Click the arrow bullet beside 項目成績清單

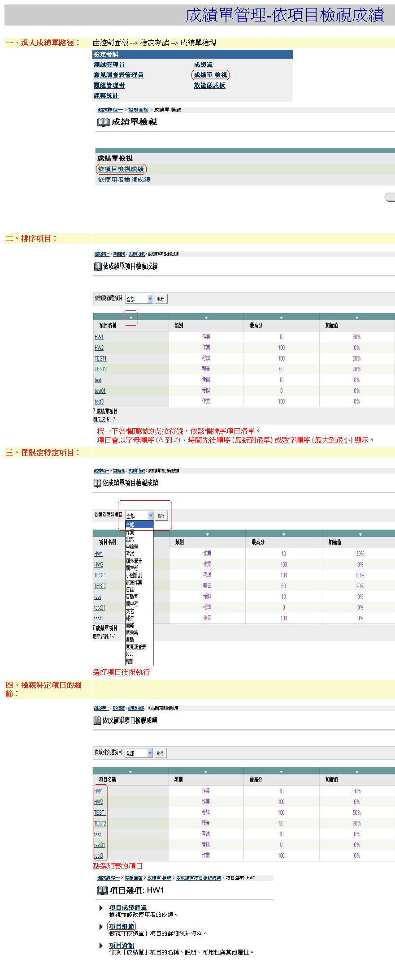pos(101,907)
